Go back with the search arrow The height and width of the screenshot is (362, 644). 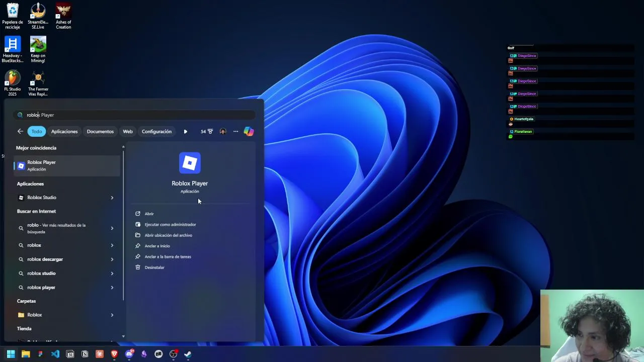[20, 131]
